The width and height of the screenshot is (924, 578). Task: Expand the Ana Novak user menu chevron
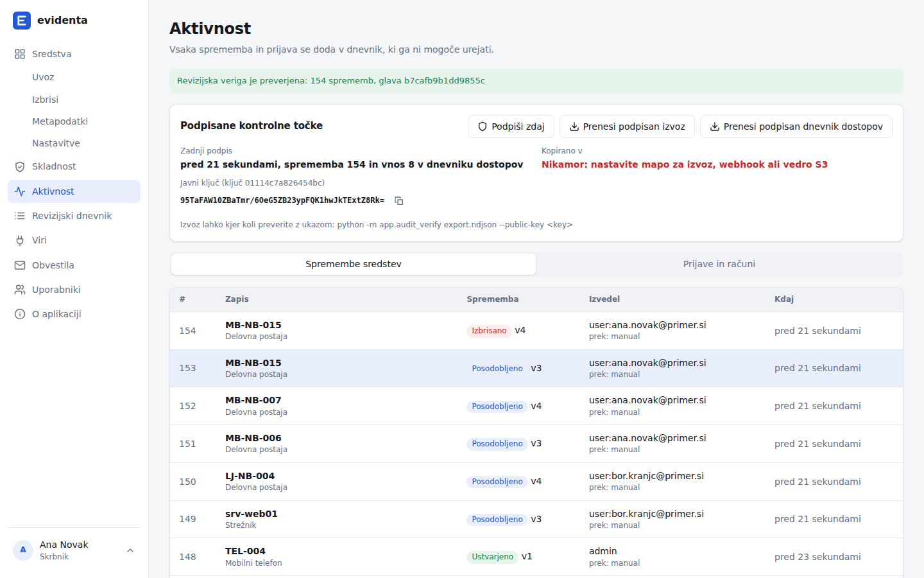point(130,550)
